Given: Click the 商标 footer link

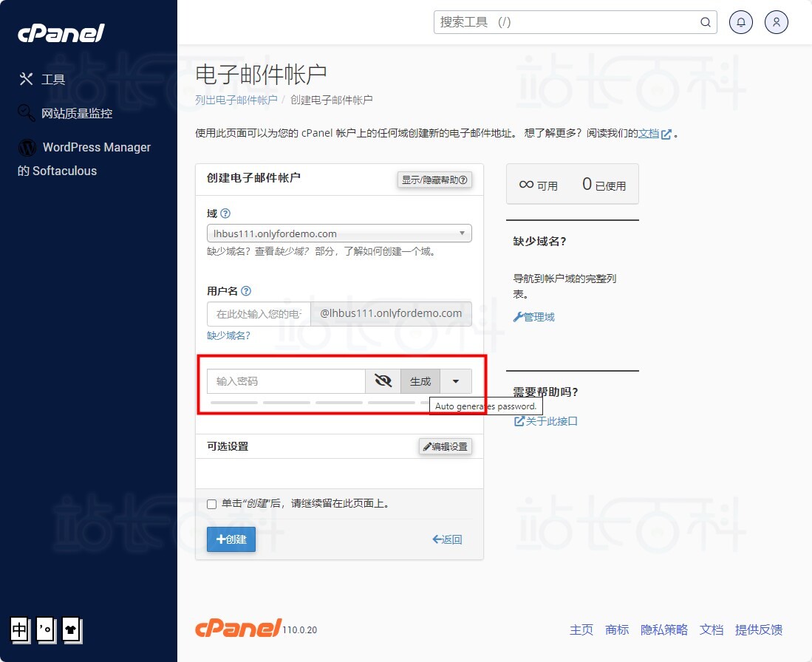Looking at the screenshot, I should 617,630.
